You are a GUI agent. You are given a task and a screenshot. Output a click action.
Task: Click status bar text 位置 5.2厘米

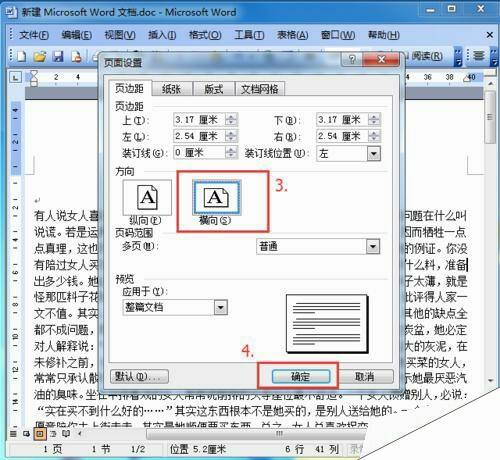coord(198,449)
